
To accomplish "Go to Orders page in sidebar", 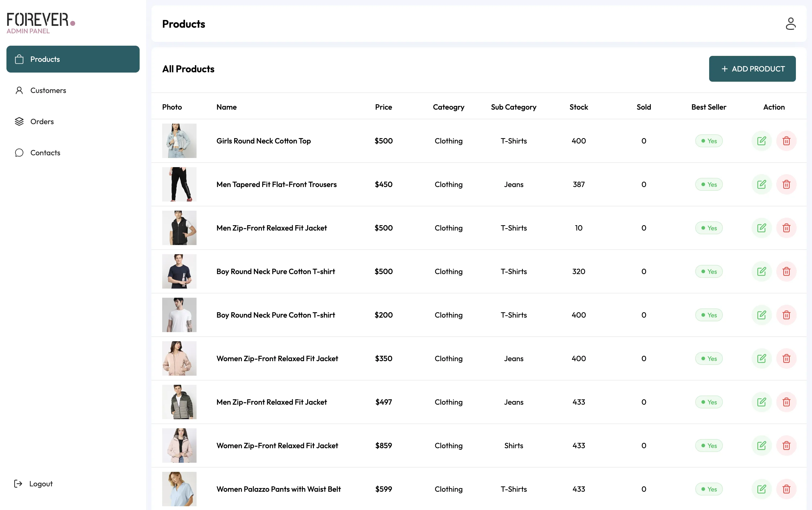I will pyautogui.click(x=42, y=121).
